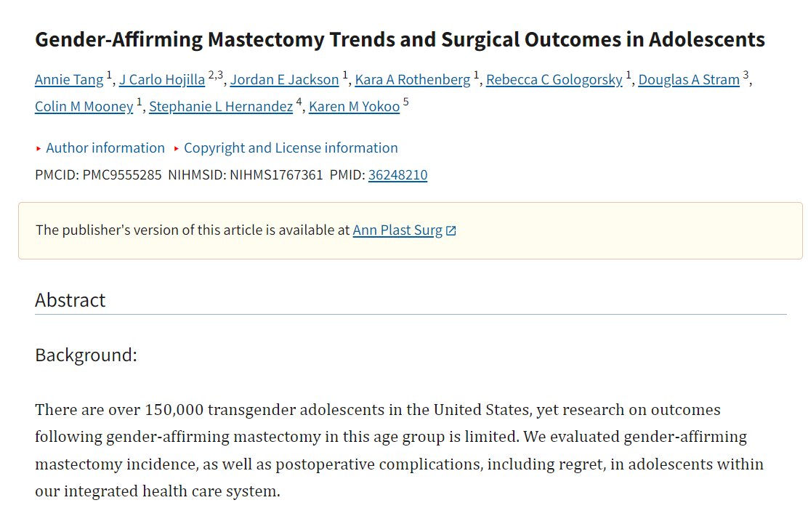
Task: Open PMID 36248210 link
Action: (x=397, y=175)
